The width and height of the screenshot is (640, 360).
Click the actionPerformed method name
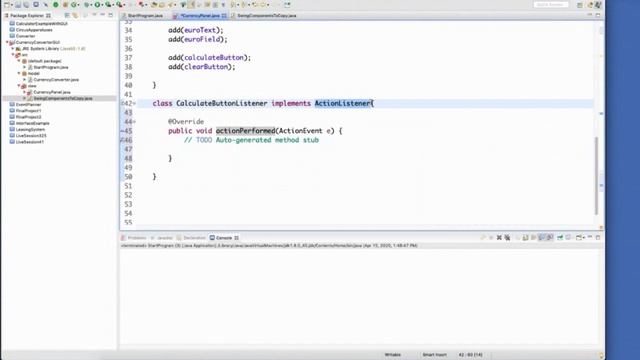click(x=245, y=131)
